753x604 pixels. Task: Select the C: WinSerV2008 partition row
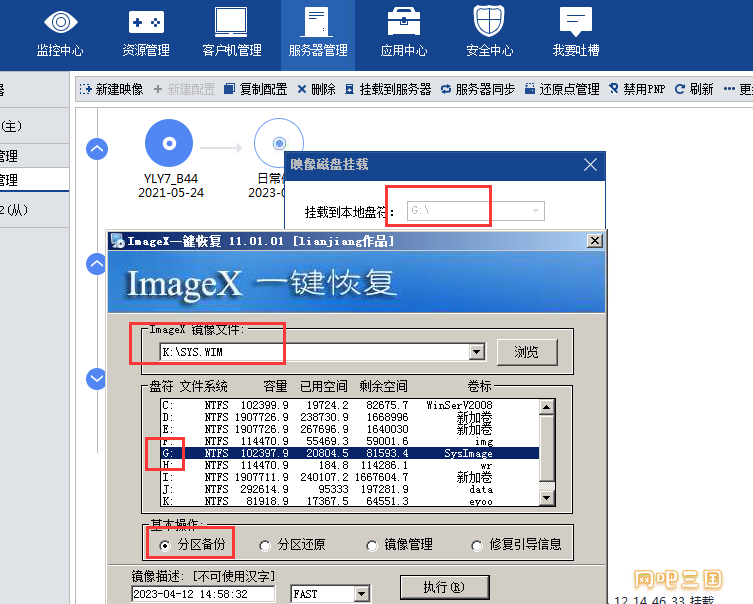tap(350, 405)
